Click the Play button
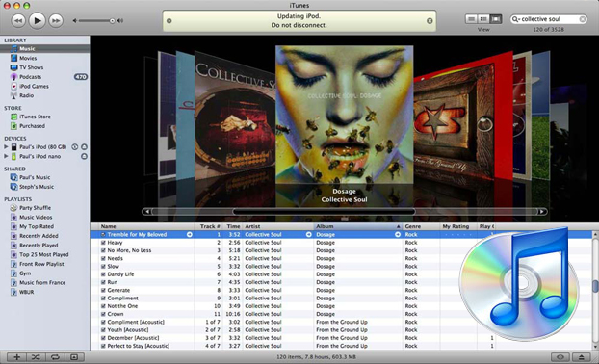The height and width of the screenshot is (364, 599). click(x=37, y=20)
